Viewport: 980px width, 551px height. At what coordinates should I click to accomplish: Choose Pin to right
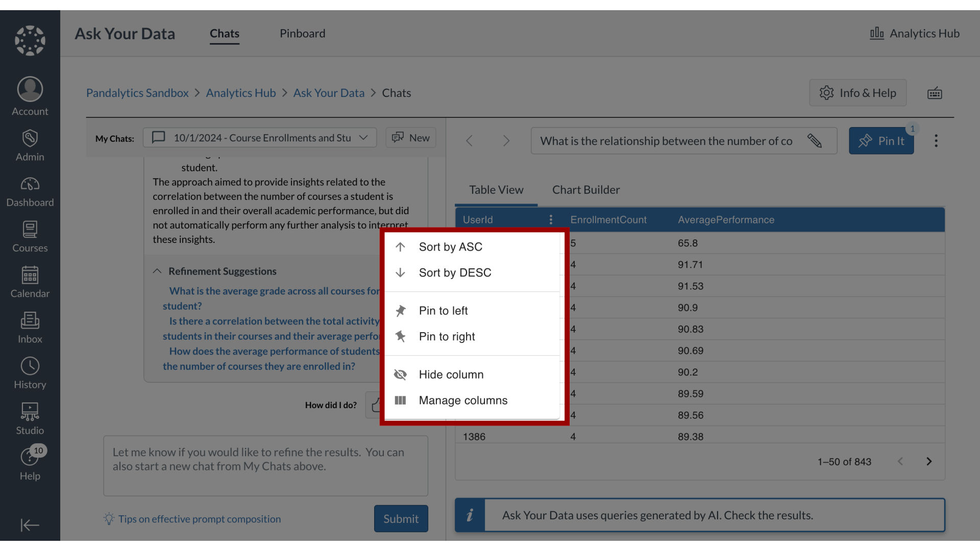pyautogui.click(x=472, y=337)
